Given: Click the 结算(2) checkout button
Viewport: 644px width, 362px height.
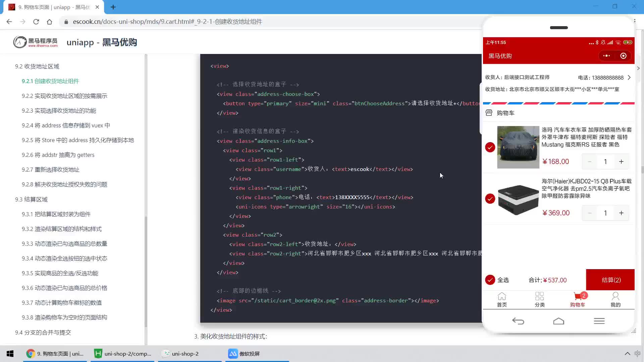Looking at the screenshot, I should coord(610,280).
